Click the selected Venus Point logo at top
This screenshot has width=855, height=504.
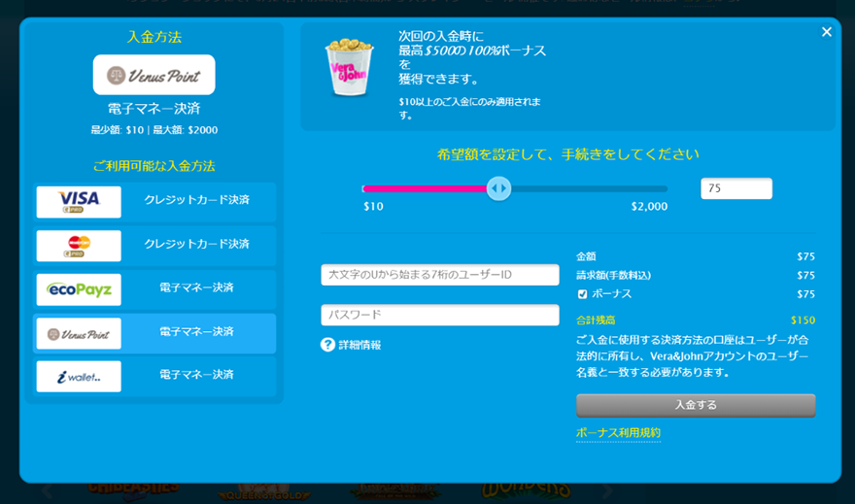click(154, 75)
